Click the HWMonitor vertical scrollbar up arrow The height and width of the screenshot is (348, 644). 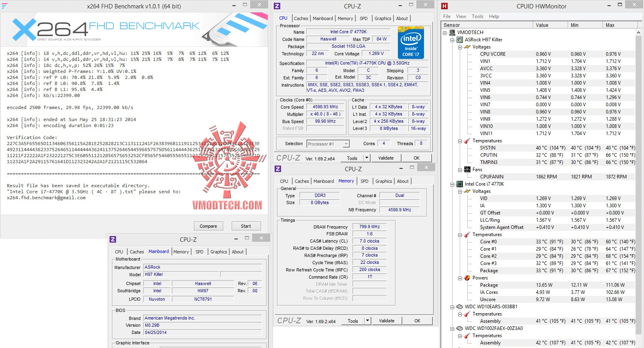pyautogui.click(x=639, y=32)
